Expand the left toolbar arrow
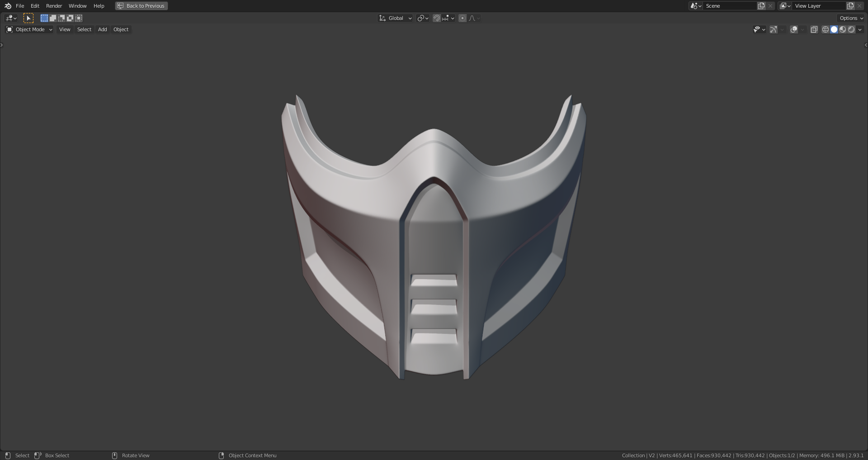 (x=2, y=45)
